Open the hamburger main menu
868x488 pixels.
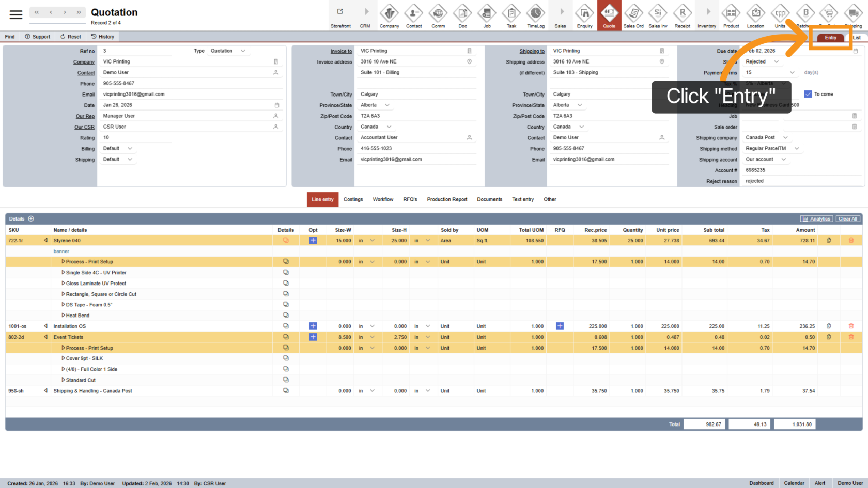[x=16, y=14]
